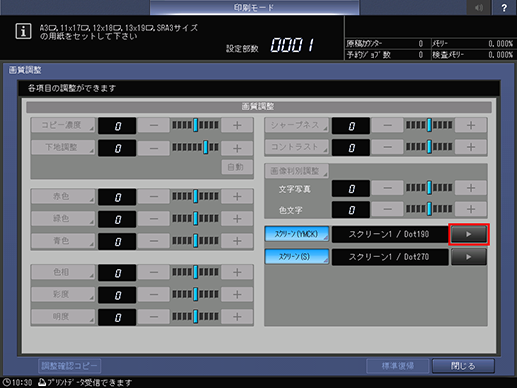The image size is (517, 388).
Task: Decrease 下地調整 with minus button
Action: [154, 148]
